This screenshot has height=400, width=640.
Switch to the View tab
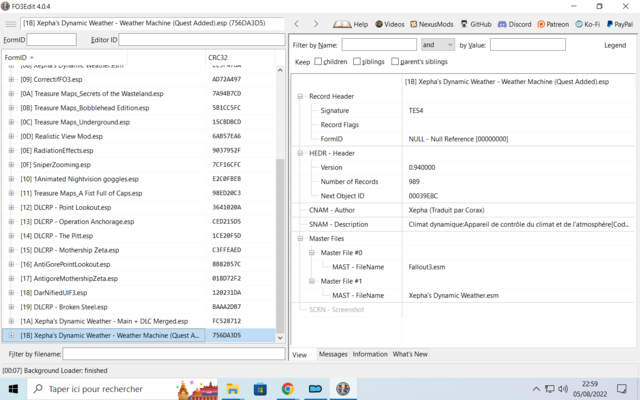300,355
